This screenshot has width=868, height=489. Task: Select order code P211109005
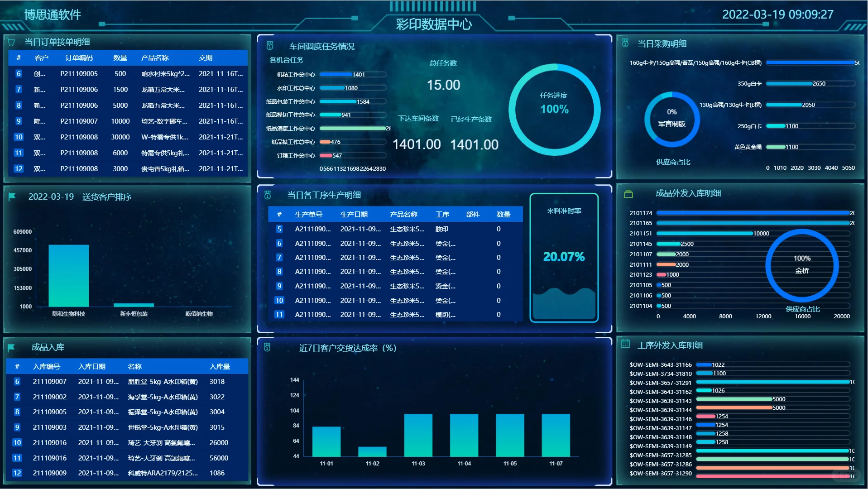(x=79, y=74)
